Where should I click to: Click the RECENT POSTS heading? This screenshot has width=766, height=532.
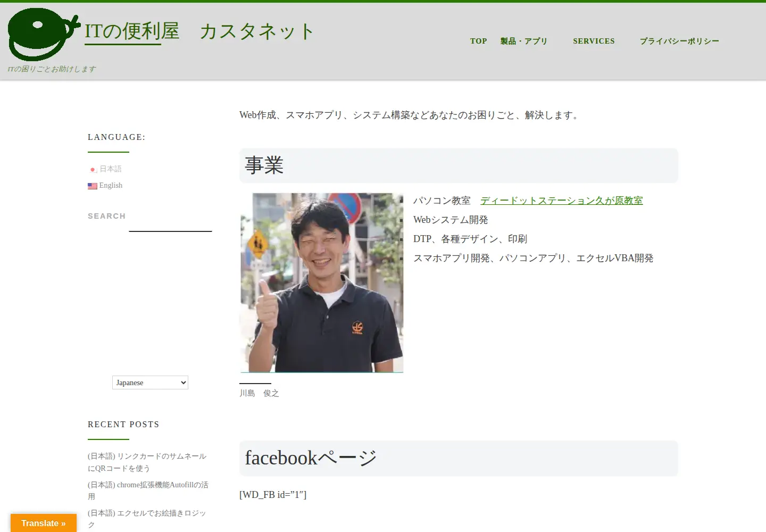click(x=123, y=425)
